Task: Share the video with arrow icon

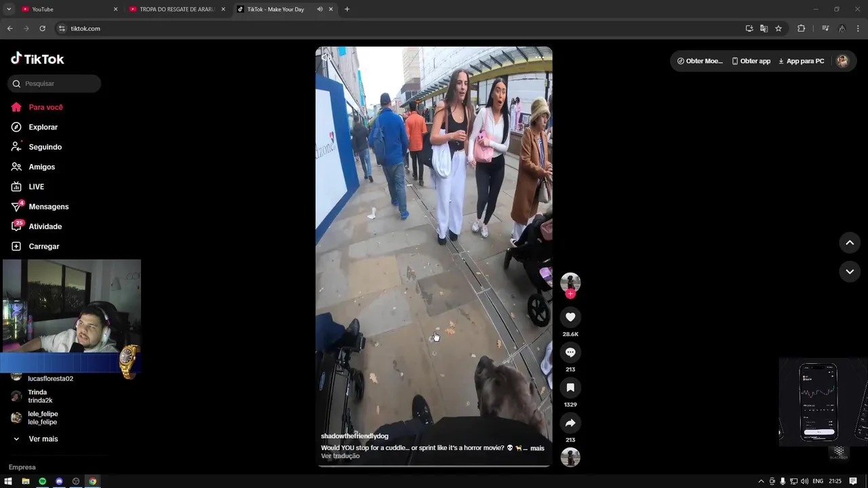Action: 570,423
